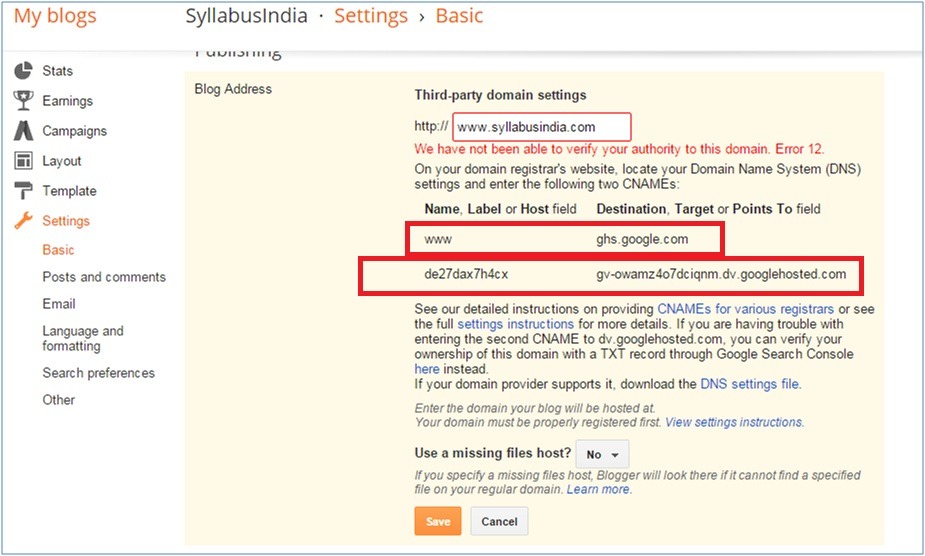Click the Settings wrench icon
Image resolution: width=925 pixels, height=556 pixels.
[23, 221]
